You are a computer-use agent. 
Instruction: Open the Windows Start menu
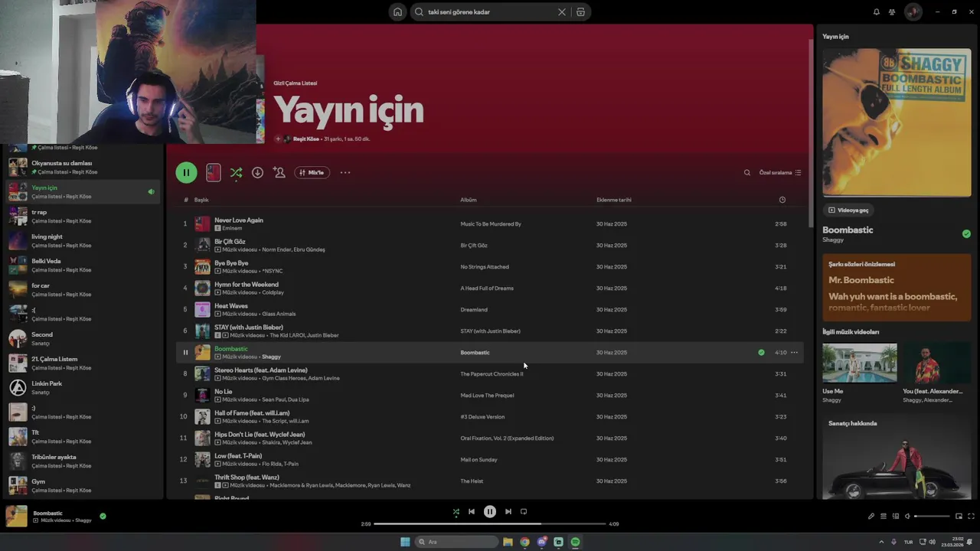click(x=405, y=542)
